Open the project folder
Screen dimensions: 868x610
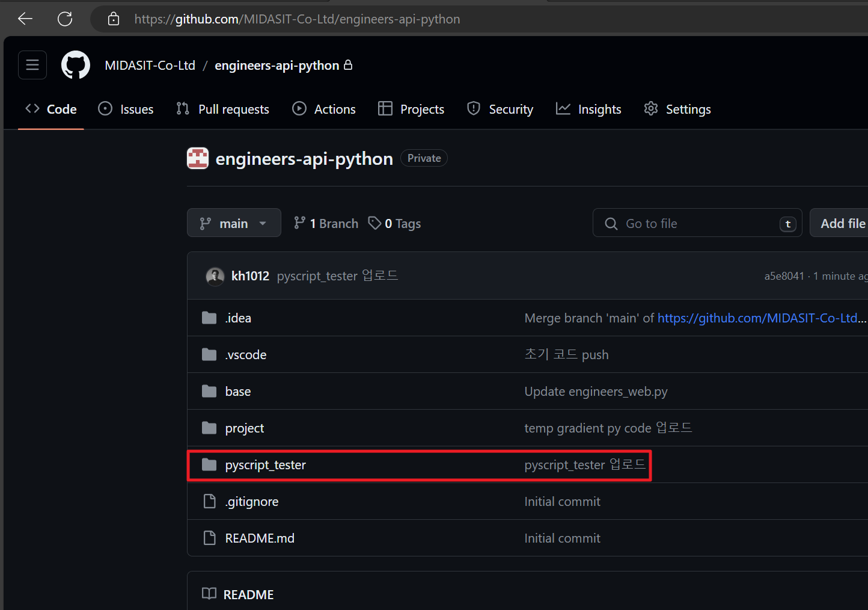(245, 428)
